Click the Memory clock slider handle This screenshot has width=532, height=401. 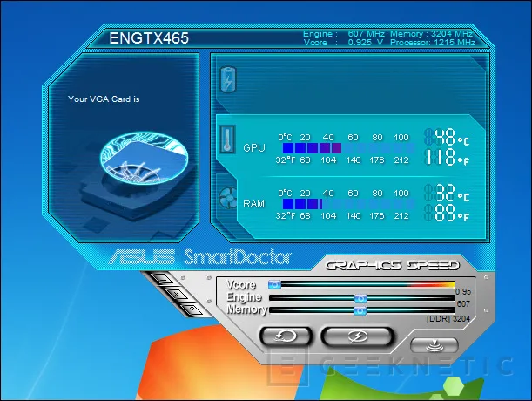click(360, 310)
